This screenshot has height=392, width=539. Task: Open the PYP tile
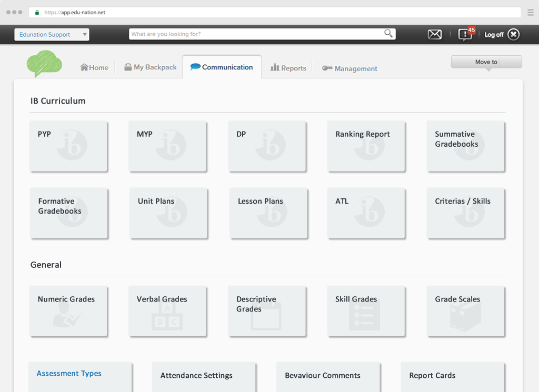[68, 146]
